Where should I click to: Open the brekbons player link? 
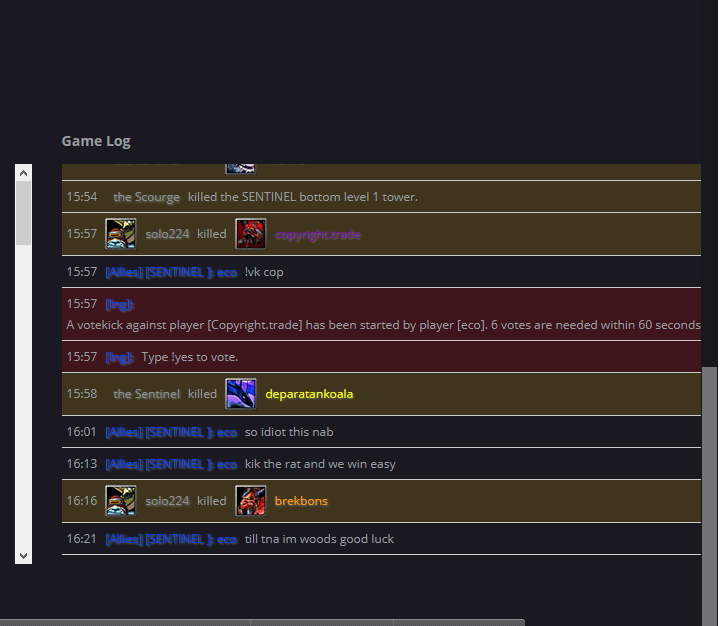(301, 501)
